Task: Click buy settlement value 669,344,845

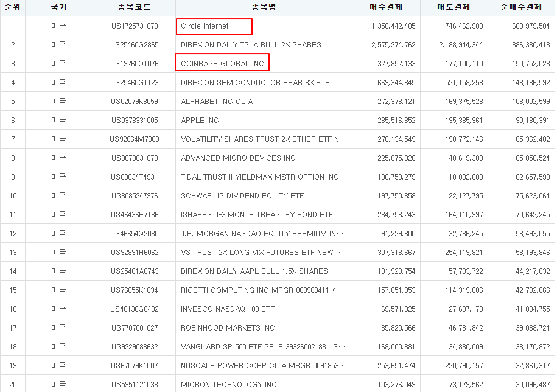Action: (x=396, y=82)
